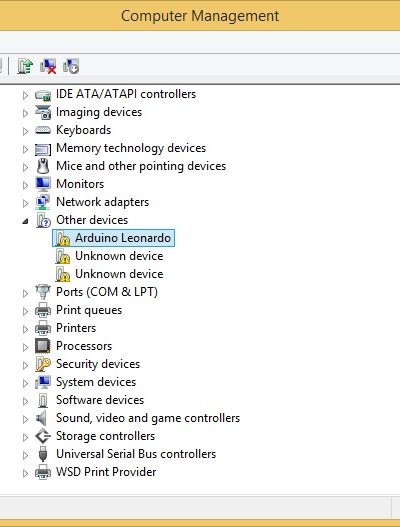Click the Sound, video and game controllers speaker icon
The height and width of the screenshot is (527, 400).
pyautogui.click(x=41, y=418)
